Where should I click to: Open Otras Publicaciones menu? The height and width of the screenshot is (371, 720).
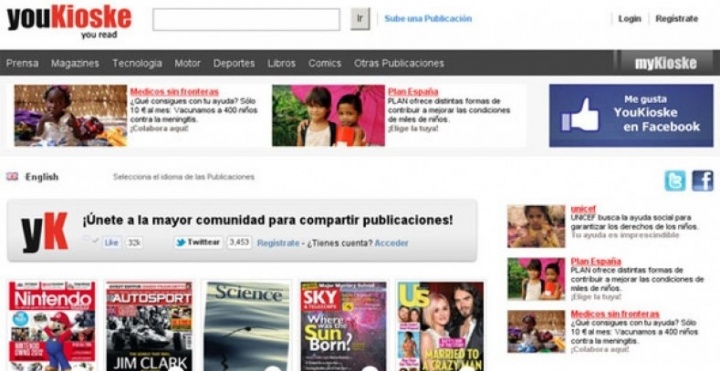tap(399, 63)
